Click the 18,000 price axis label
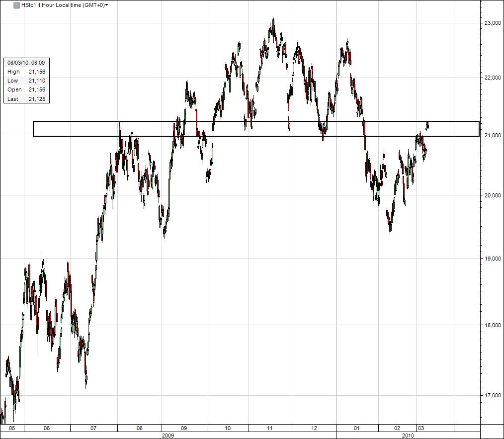 pos(492,325)
